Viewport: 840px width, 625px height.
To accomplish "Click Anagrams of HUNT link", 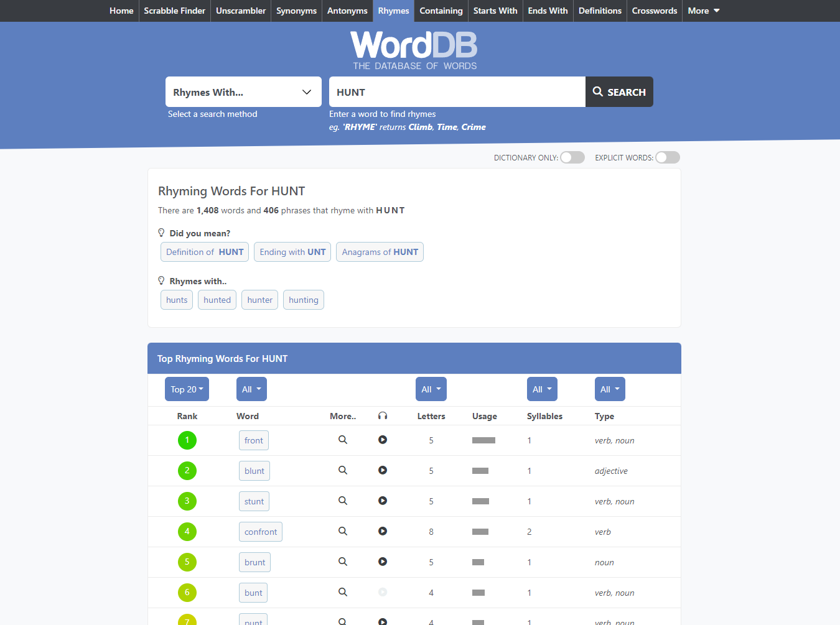I will [x=380, y=252].
